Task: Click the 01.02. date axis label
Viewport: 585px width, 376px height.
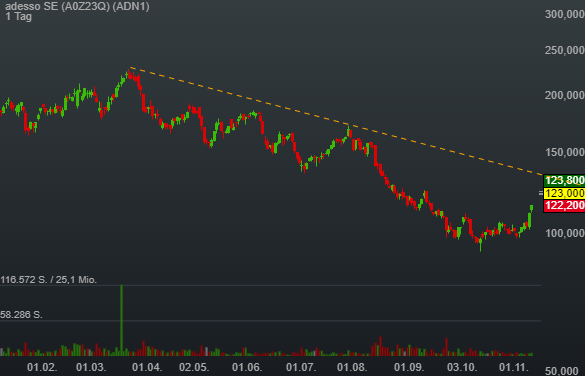Action: coord(42,367)
